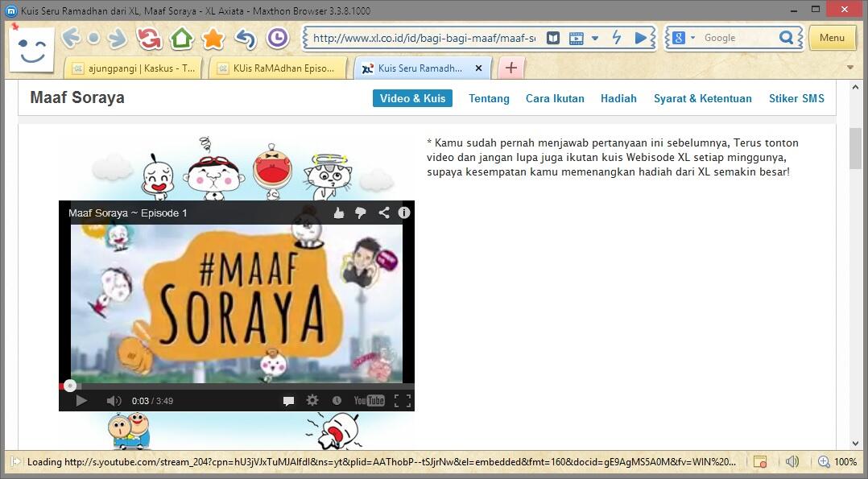Click the #MAAF SORAYA video thumbnail
Image resolution: width=868 pixels, height=479 pixels.
coord(237,304)
